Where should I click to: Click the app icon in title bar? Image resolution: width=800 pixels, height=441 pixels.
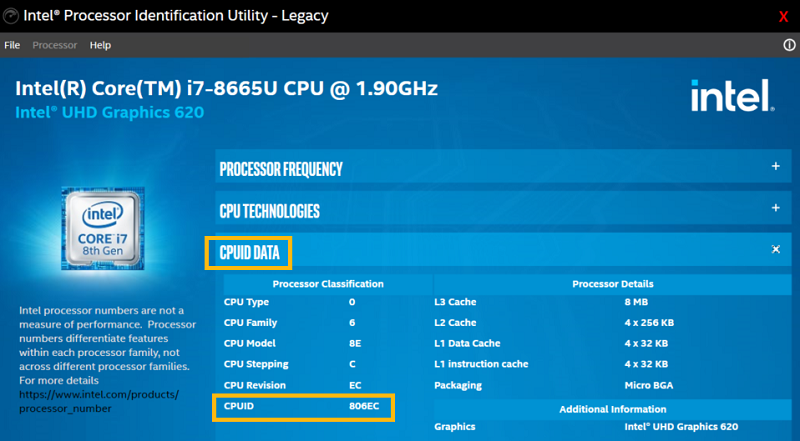pyautogui.click(x=11, y=16)
